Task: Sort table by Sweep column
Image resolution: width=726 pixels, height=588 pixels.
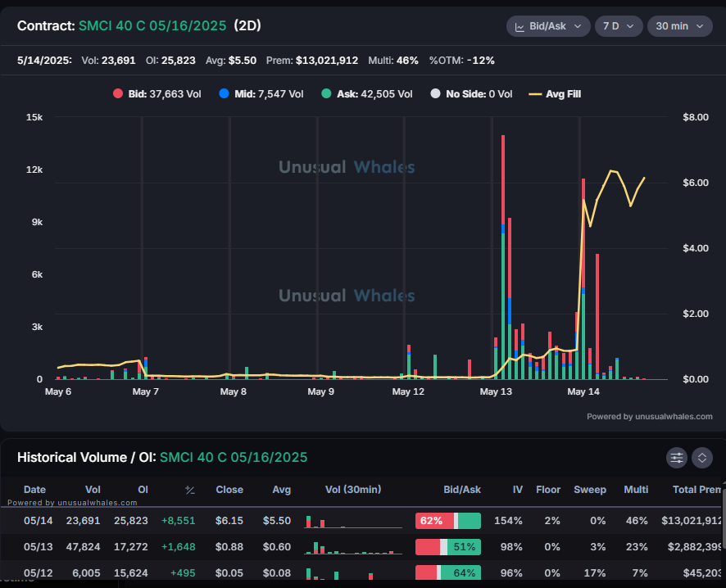Action: pyautogui.click(x=590, y=490)
